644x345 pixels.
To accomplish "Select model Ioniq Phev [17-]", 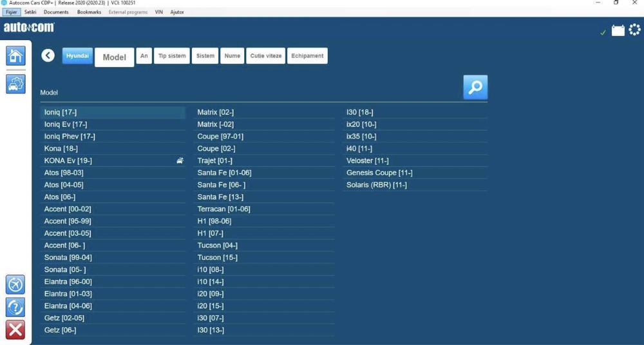I will [113, 137].
